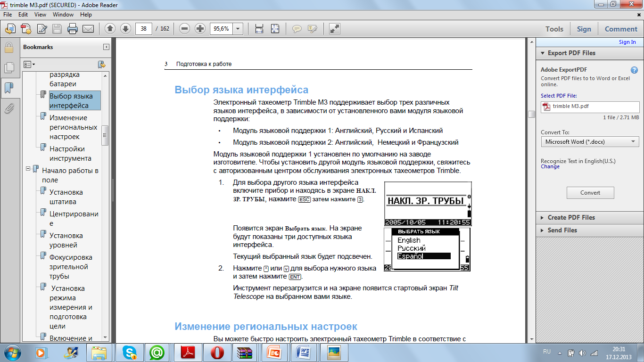Image resolution: width=644 pixels, height=362 pixels.
Task: Select bookmark 'Настройки инструмента'
Action: coord(70,154)
